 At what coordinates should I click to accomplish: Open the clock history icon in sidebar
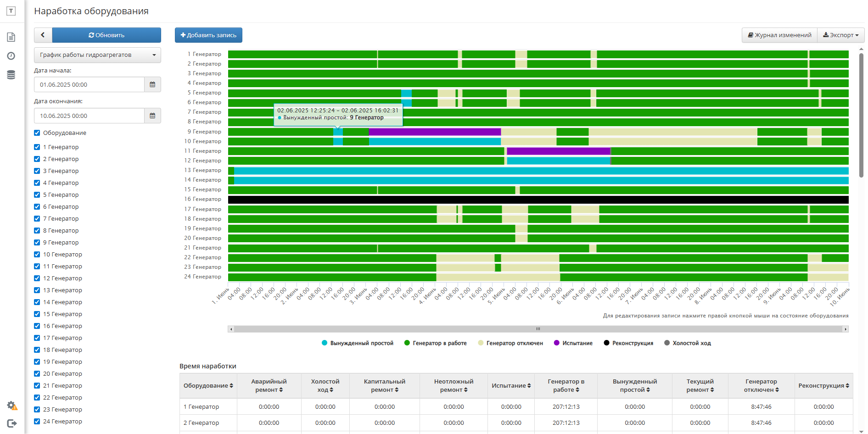coord(11,56)
